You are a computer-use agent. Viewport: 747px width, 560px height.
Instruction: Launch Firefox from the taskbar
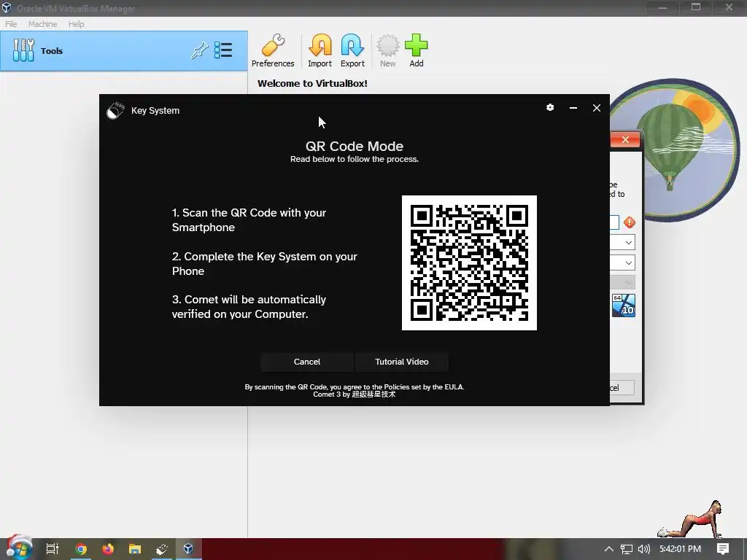point(108,549)
